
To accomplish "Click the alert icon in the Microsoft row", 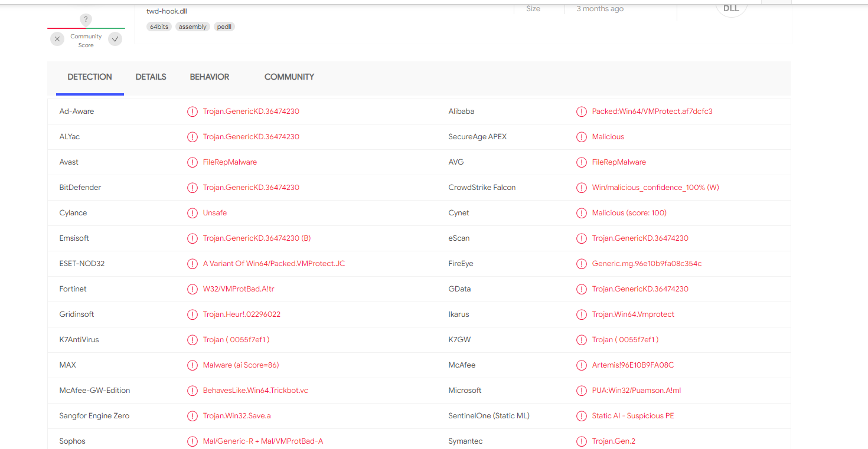I will click(582, 391).
